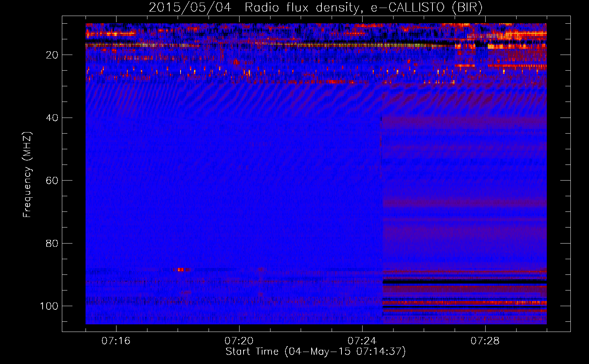589x364 pixels.
Task: Click the 07:24 time tick label
Action: (362, 341)
